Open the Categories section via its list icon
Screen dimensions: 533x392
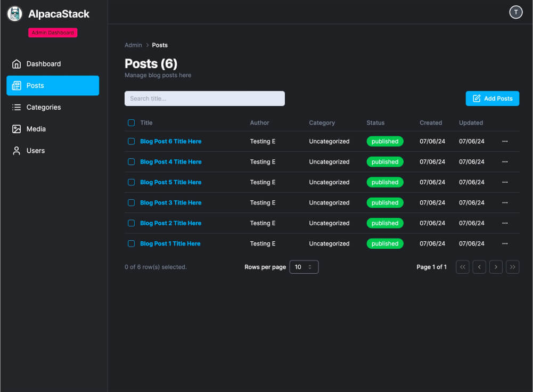coord(16,107)
